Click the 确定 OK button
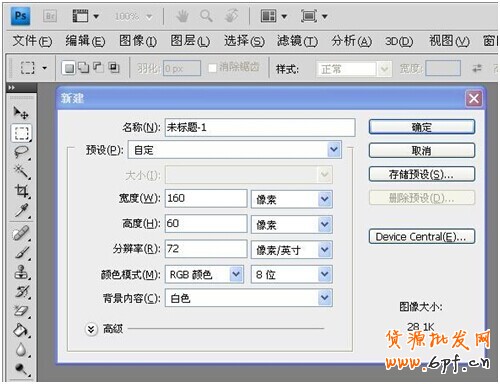 (422, 127)
